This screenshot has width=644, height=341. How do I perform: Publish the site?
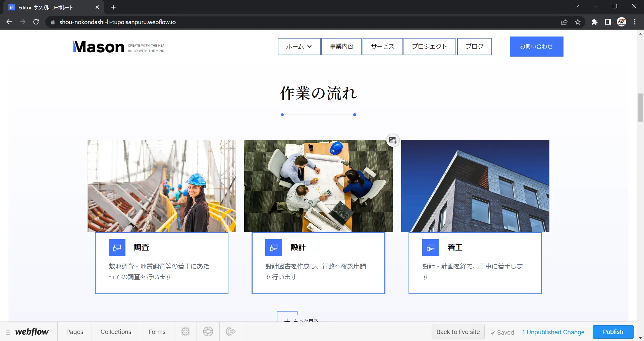tap(612, 332)
